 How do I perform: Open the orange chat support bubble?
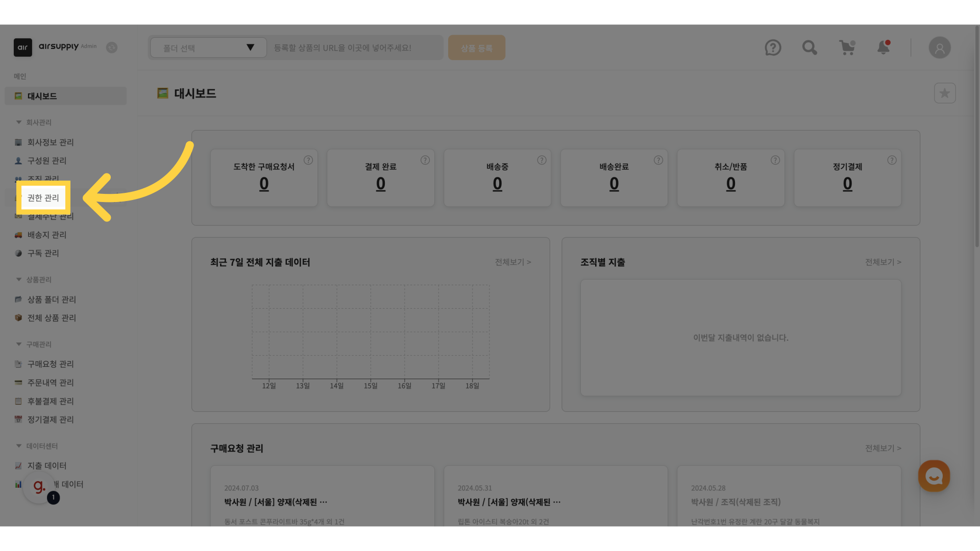pos(934,476)
